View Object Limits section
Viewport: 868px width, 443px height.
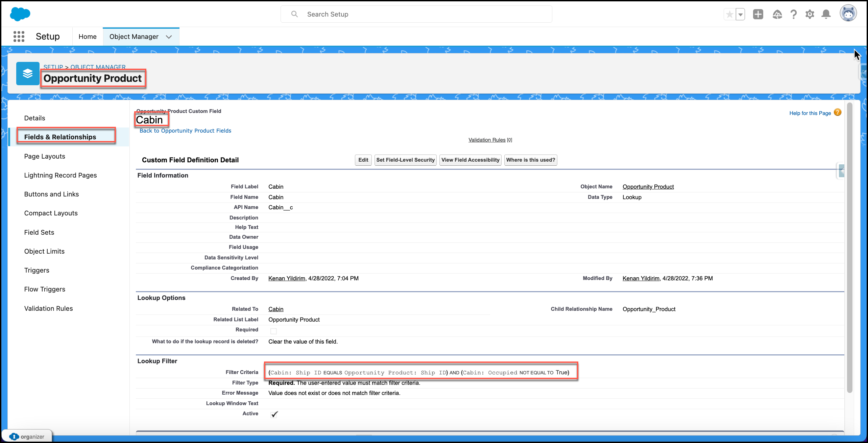pyautogui.click(x=44, y=251)
